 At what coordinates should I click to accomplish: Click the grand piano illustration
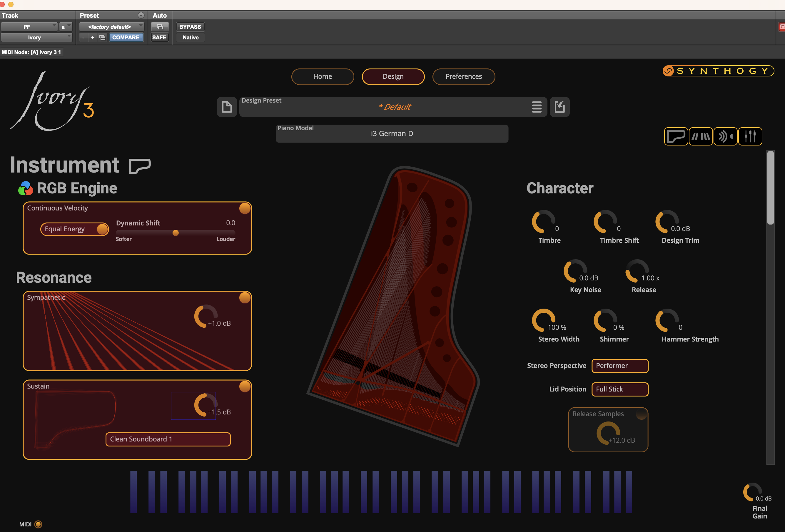(x=393, y=306)
